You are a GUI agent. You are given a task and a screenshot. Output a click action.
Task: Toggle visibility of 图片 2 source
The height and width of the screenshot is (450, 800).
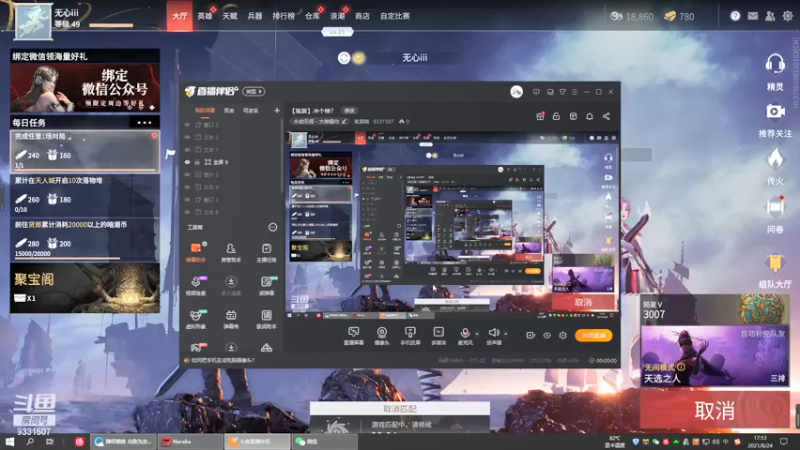tap(187, 174)
